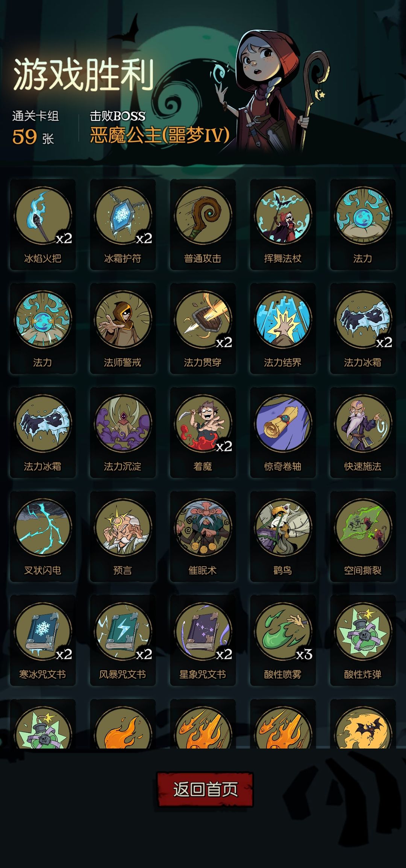Viewport: 406px width, 868px height.
Task: Open the 预言 card
Action: pyautogui.click(x=123, y=537)
